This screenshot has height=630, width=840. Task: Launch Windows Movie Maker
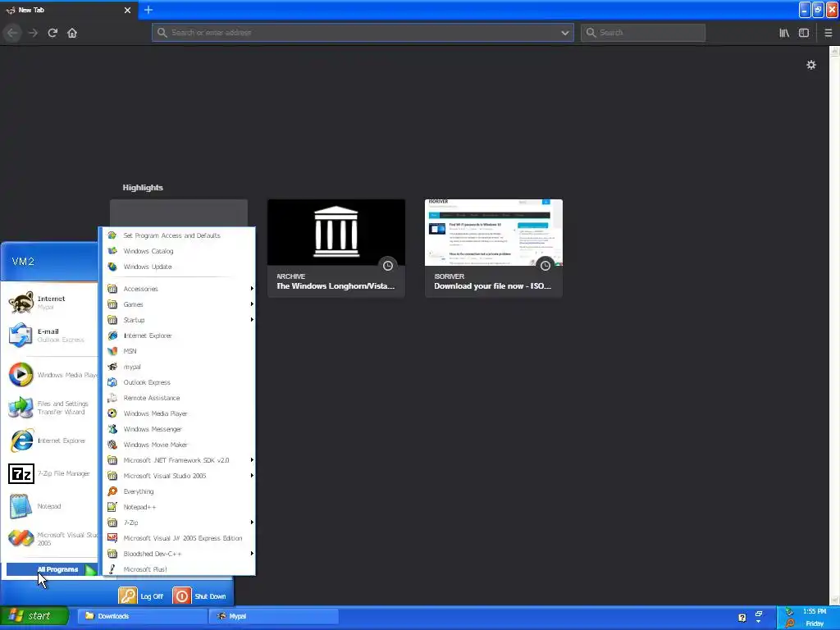pyautogui.click(x=179, y=444)
